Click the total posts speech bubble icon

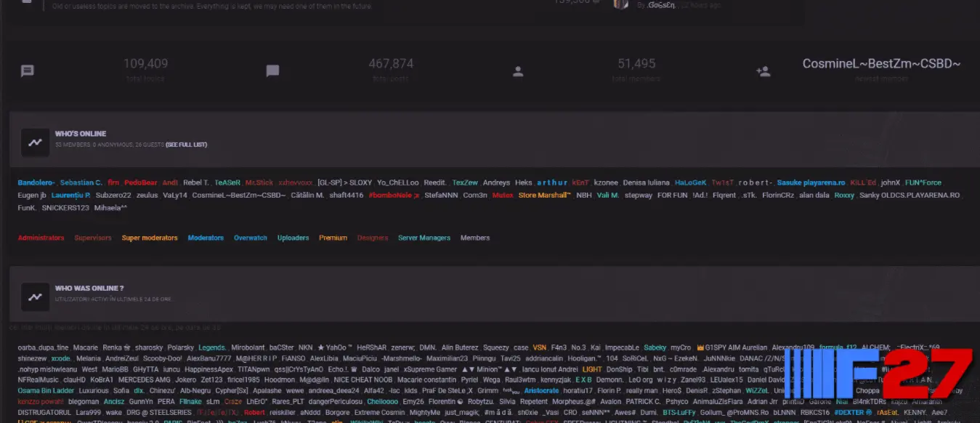272,71
